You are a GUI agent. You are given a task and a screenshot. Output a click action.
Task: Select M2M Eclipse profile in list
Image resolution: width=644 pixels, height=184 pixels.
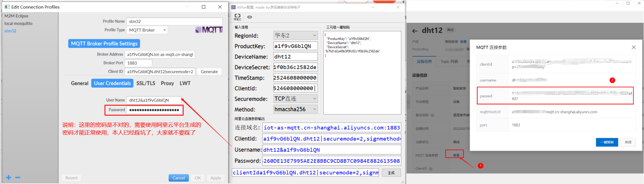tap(16, 16)
